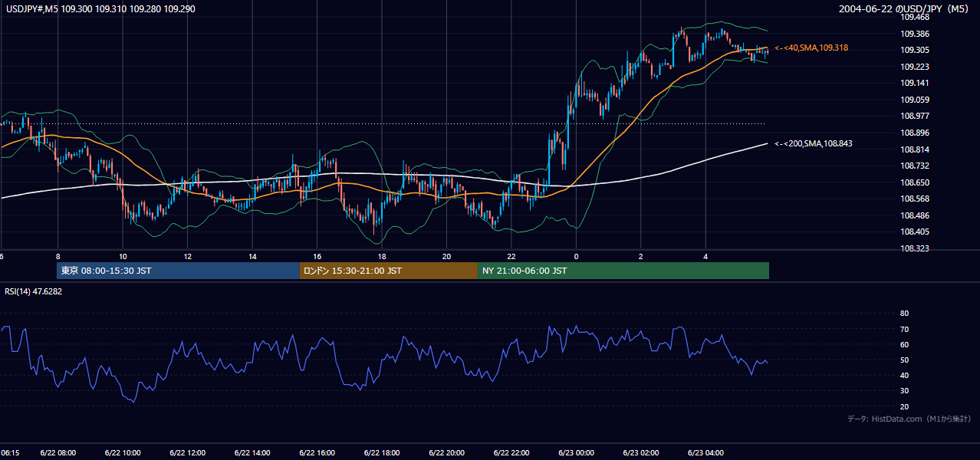This screenshot has height=460, width=980.
Task: Select the 200 SMA label 108.843
Action: (814, 143)
